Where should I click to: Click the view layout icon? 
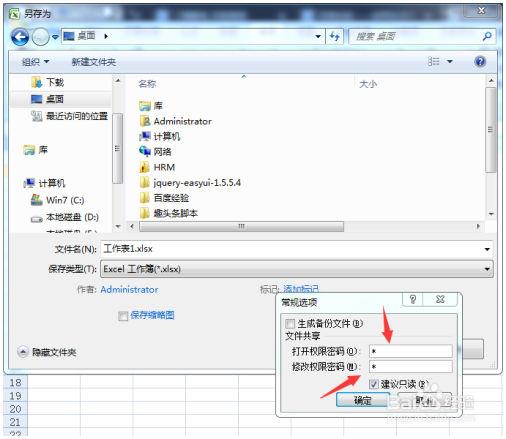pyautogui.click(x=433, y=61)
